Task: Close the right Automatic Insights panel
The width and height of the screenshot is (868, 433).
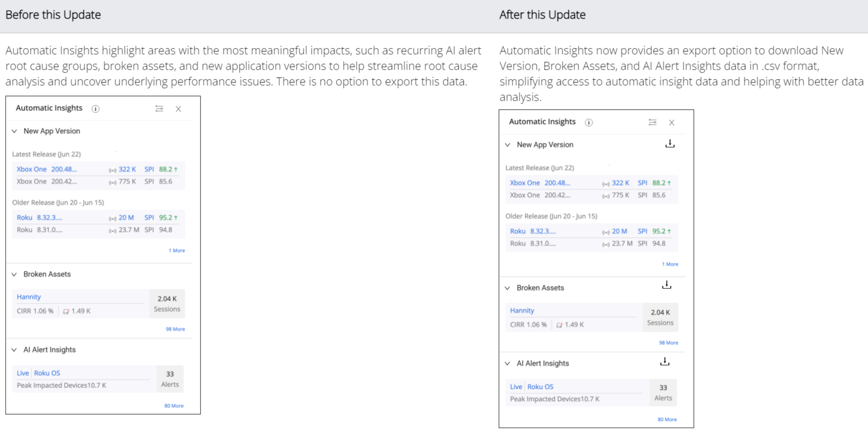Action: (672, 122)
